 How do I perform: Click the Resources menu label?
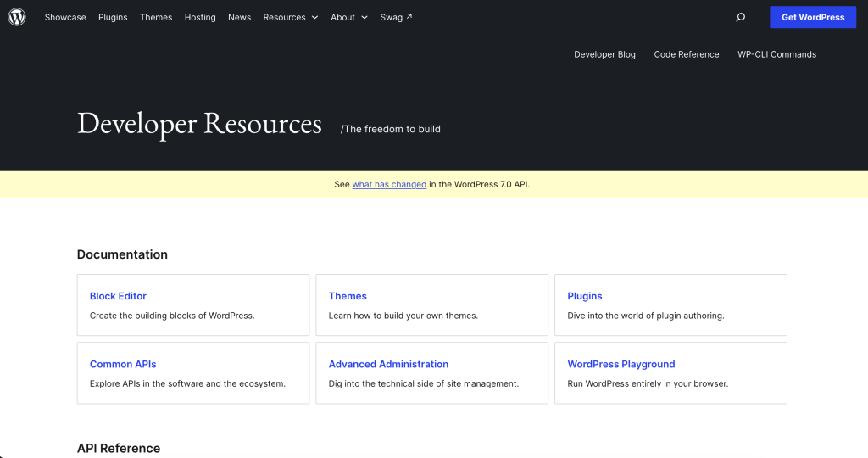pos(284,17)
